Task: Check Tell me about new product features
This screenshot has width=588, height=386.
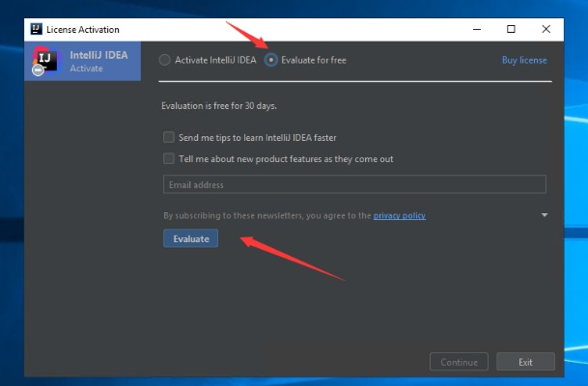Action: coord(169,158)
